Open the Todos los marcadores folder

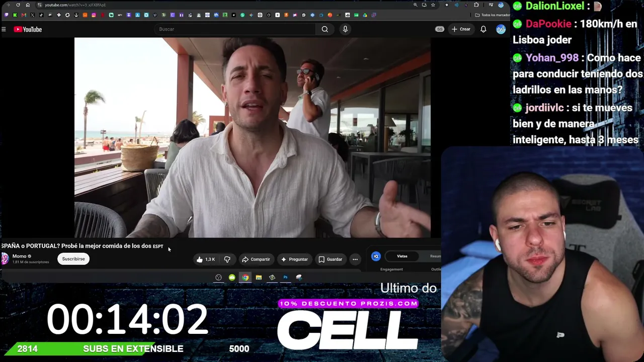click(x=492, y=15)
